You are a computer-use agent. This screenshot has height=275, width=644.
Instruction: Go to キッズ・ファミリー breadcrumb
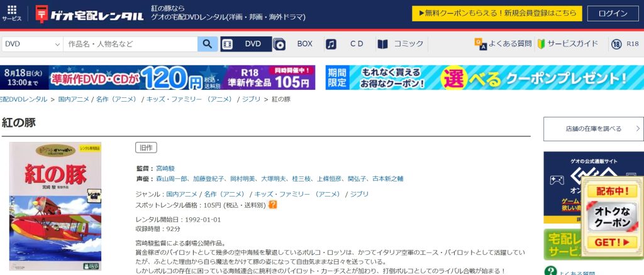coord(189,99)
